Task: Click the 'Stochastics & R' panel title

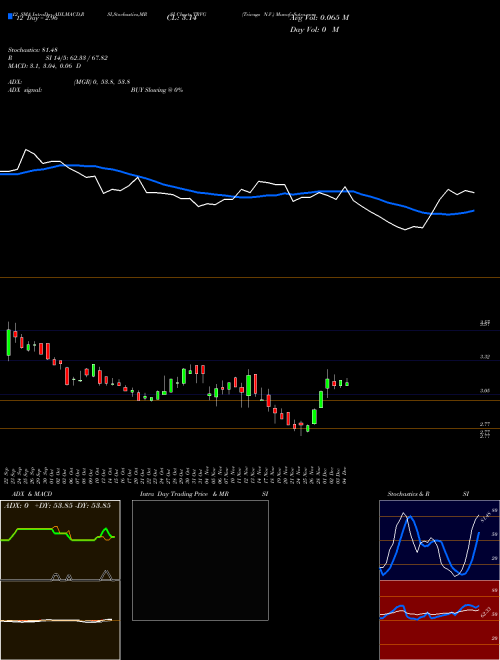Action: 408,494
